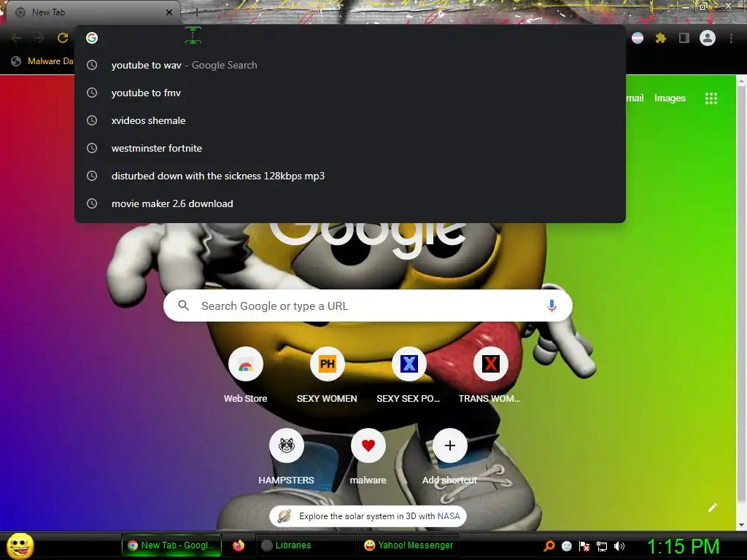Open the Action Center flag tray icon
The width and height of the screenshot is (747, 560).
[x=584, y=546]
